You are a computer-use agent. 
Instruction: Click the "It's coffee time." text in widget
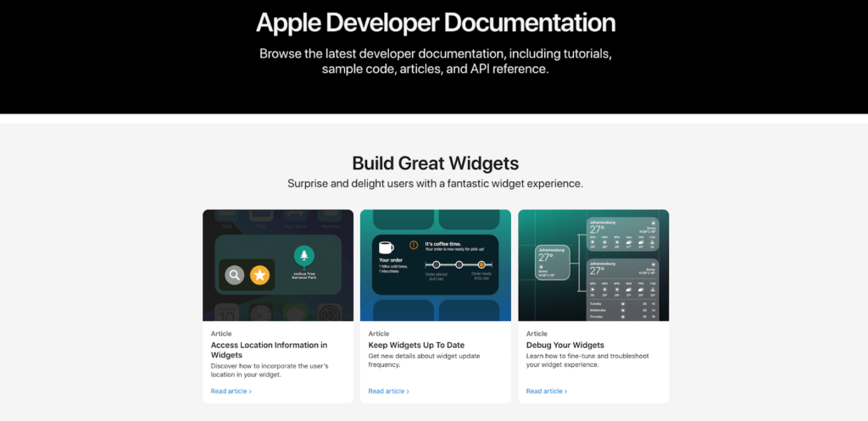[441, 244]
